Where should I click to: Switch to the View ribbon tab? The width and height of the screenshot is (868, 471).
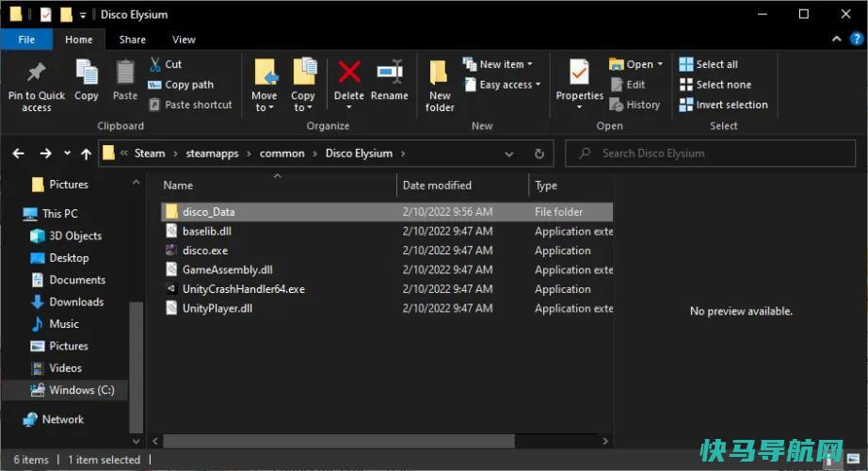[184, 40]
